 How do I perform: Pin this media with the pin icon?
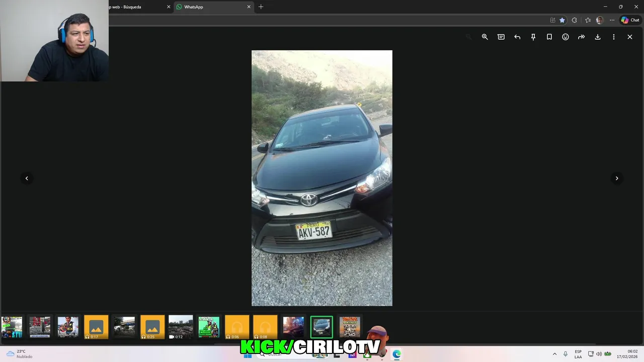pyautogui.click(x=533, y=37)
